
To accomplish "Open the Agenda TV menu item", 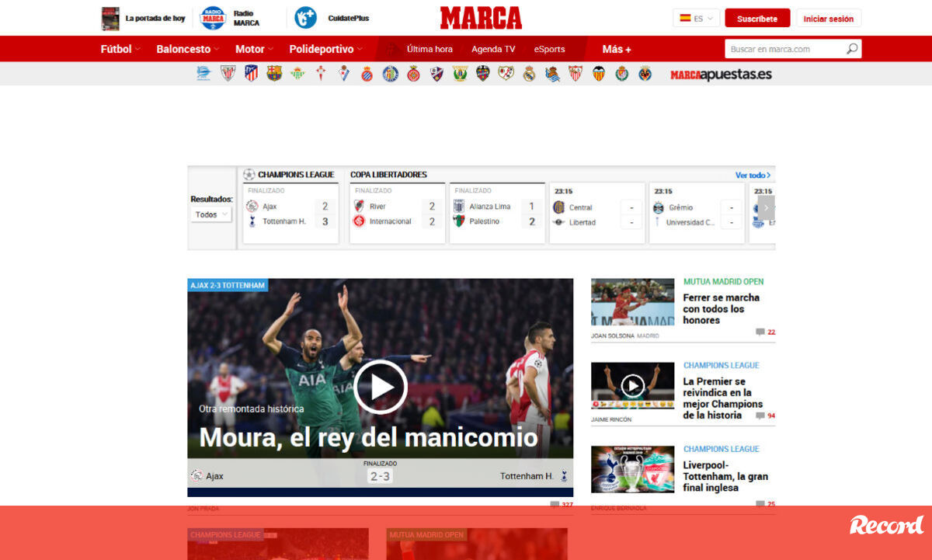I will [x=493, y=49].
